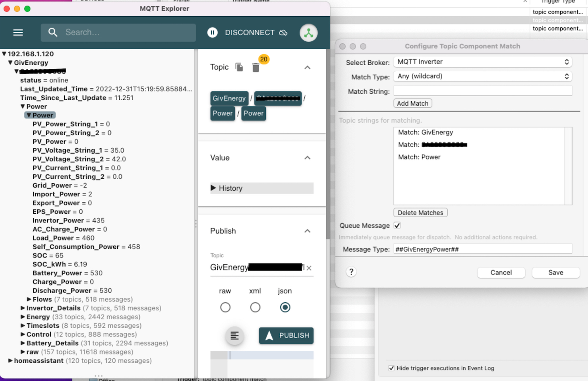Click the PUBLISH button

point(286,335)
